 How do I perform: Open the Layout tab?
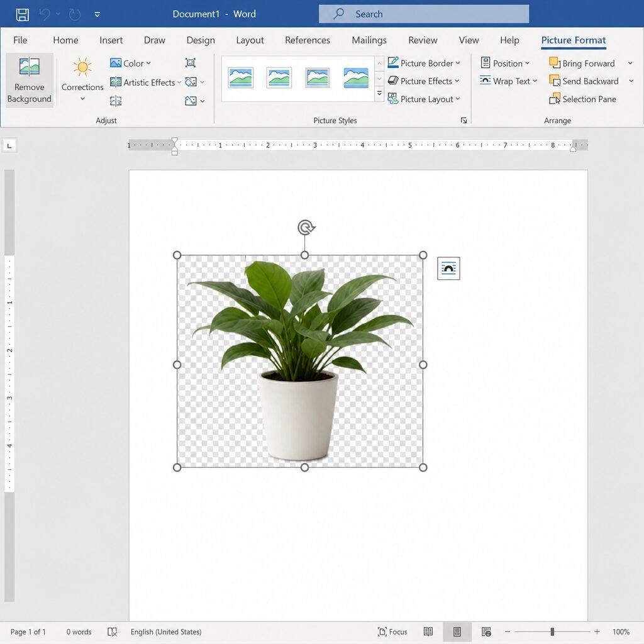pyautogui.click(x=250, y=40)
